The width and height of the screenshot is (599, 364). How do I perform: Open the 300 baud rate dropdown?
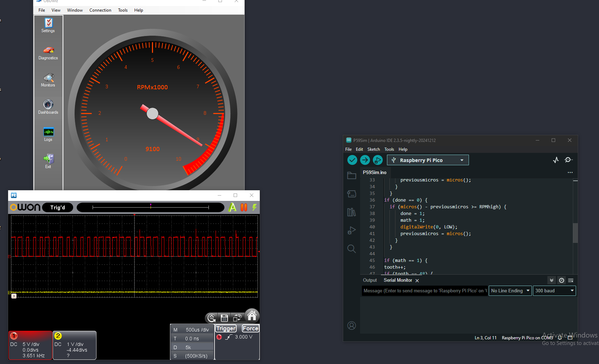(554, 291)
